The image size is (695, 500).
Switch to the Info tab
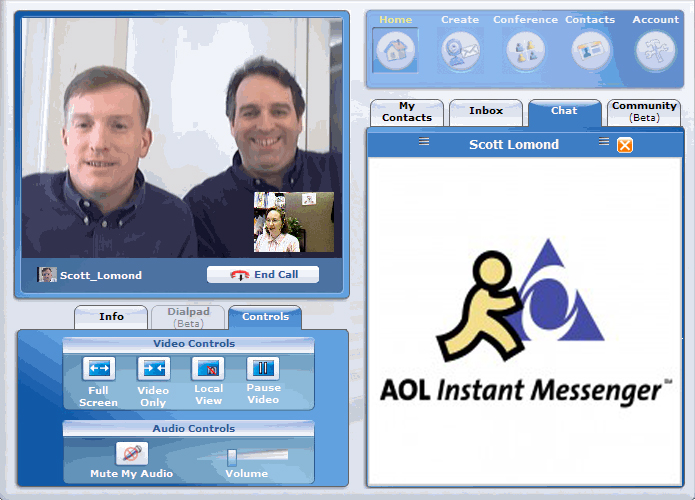(x=111, y=317)
